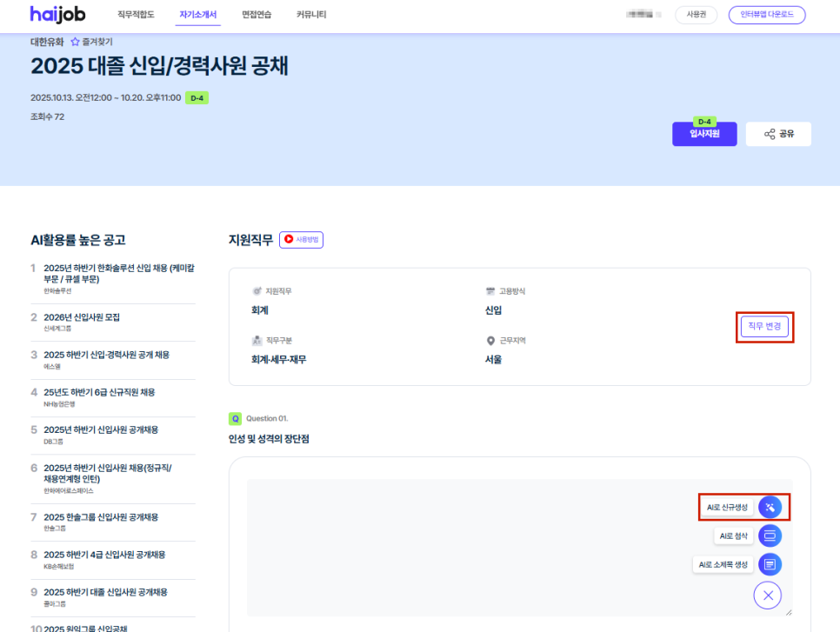Click the 직무 변경 button

pos(764,327)
